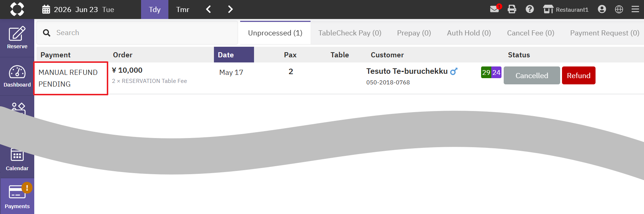Click the Pax value 2
The width and height of the screenshot is (644, 214).
click(290, 72)
